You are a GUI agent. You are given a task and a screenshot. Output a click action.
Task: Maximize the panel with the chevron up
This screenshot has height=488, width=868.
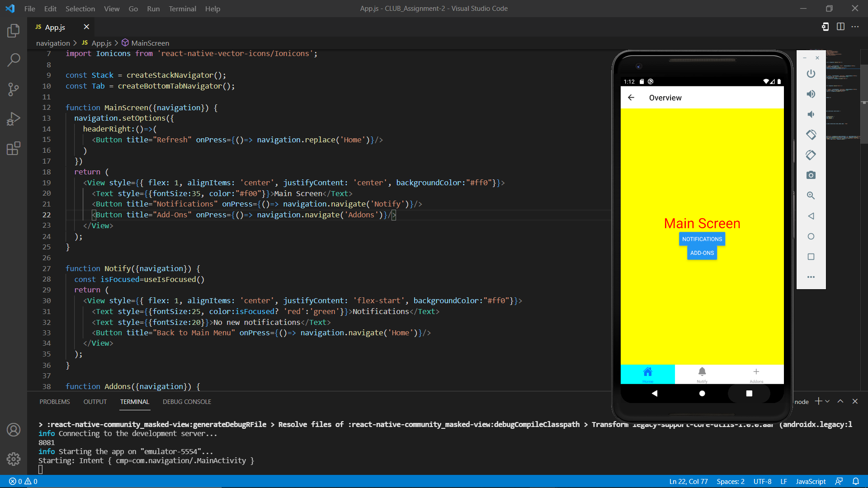(840, 401)
